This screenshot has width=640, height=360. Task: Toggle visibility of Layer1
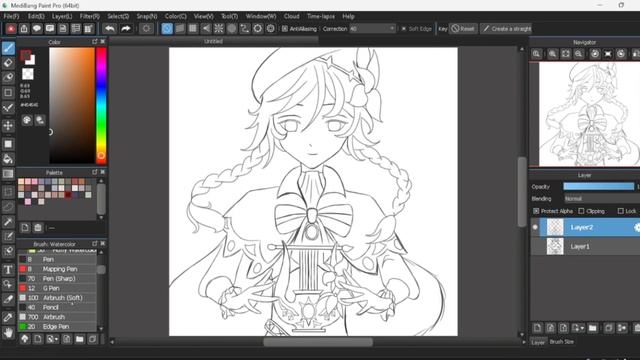535,247
